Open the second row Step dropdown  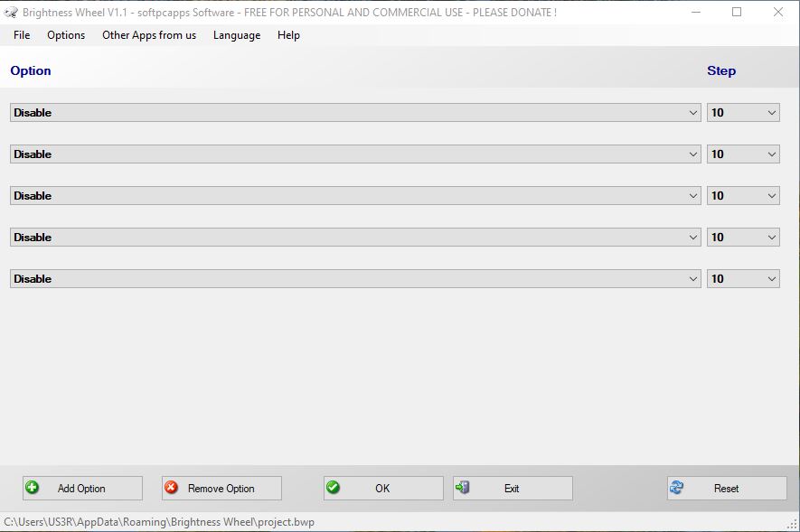tap(772, 154)
